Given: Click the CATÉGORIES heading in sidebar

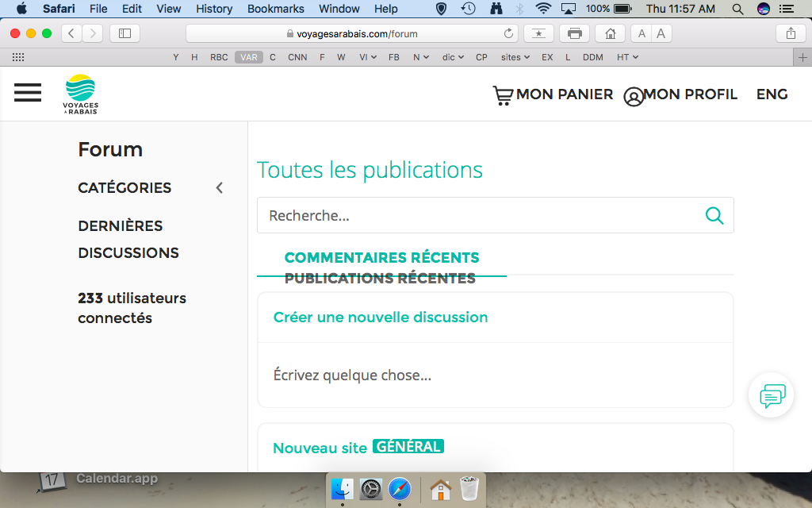Looking at the screenshot, I should [x=124, y=187].
